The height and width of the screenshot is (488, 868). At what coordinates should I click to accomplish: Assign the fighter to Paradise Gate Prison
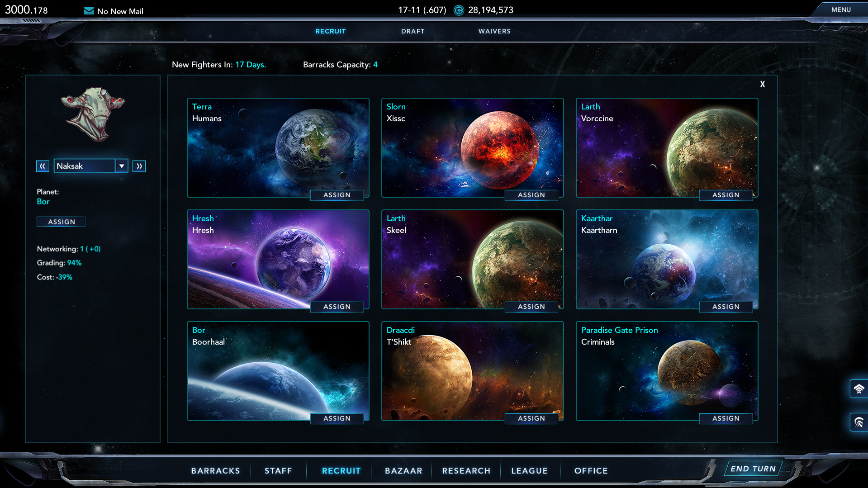click(726, 418)
